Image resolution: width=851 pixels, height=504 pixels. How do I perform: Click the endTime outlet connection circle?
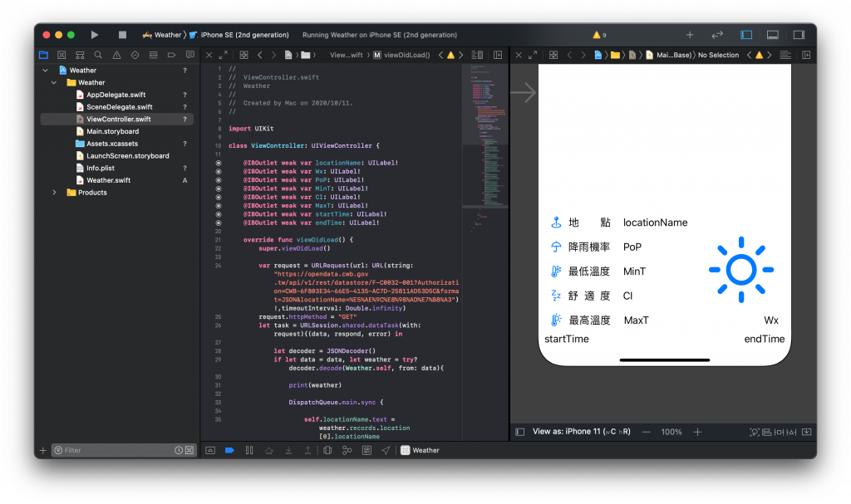(x=219, y=223)
